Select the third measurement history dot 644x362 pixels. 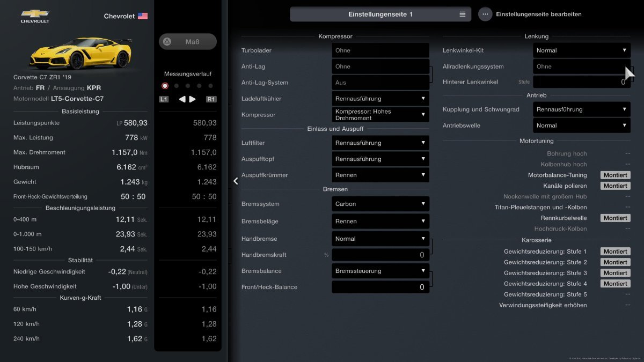187,86
